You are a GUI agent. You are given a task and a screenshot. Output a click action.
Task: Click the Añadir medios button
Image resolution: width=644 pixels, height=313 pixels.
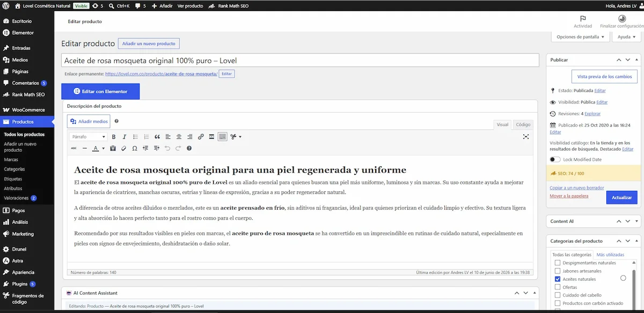pos(89,122)
